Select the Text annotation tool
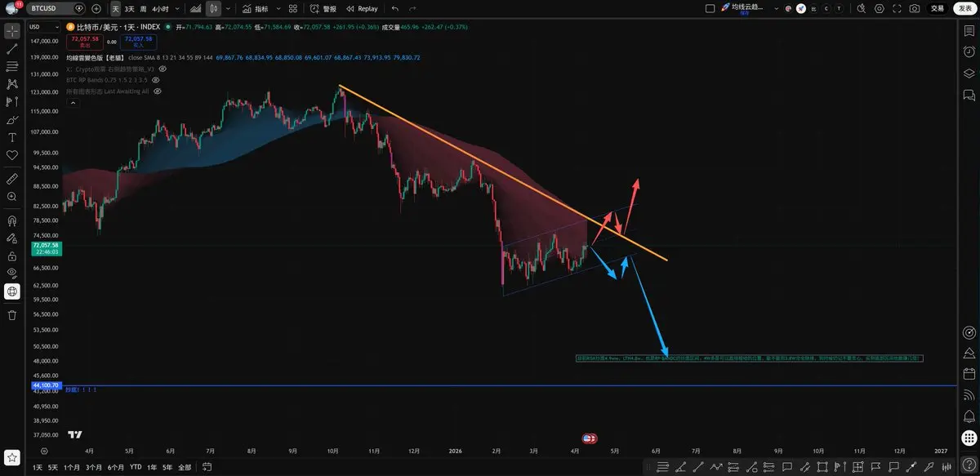Image resolution: width=980 pixels, height=476 pixels. 11,137
